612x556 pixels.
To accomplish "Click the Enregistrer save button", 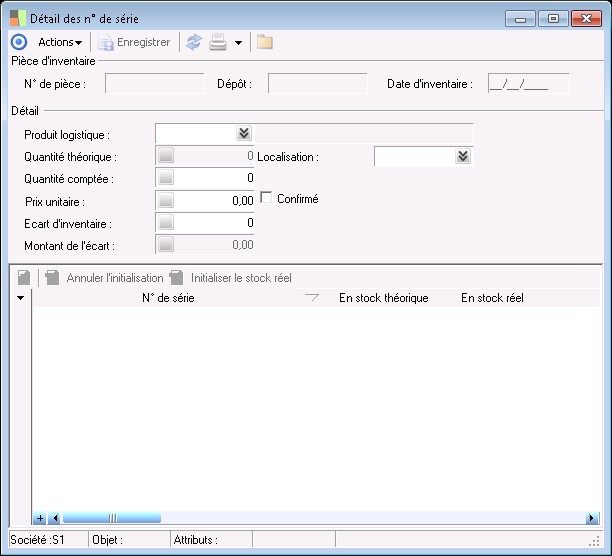I will click(134, 42).
